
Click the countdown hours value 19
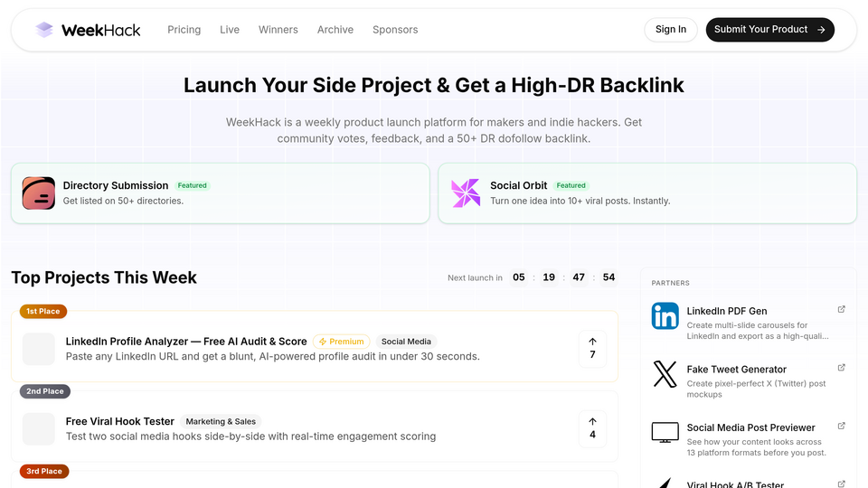click(549, 277)
